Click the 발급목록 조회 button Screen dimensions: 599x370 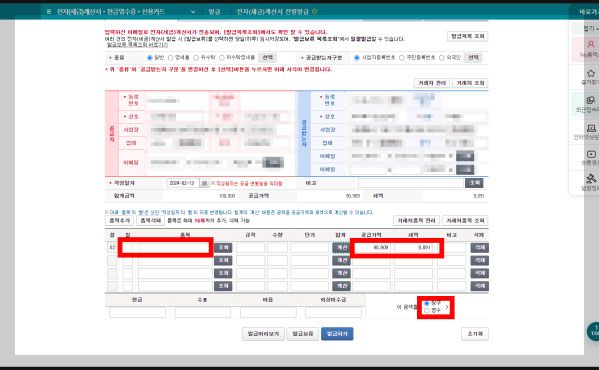point(468,36)
